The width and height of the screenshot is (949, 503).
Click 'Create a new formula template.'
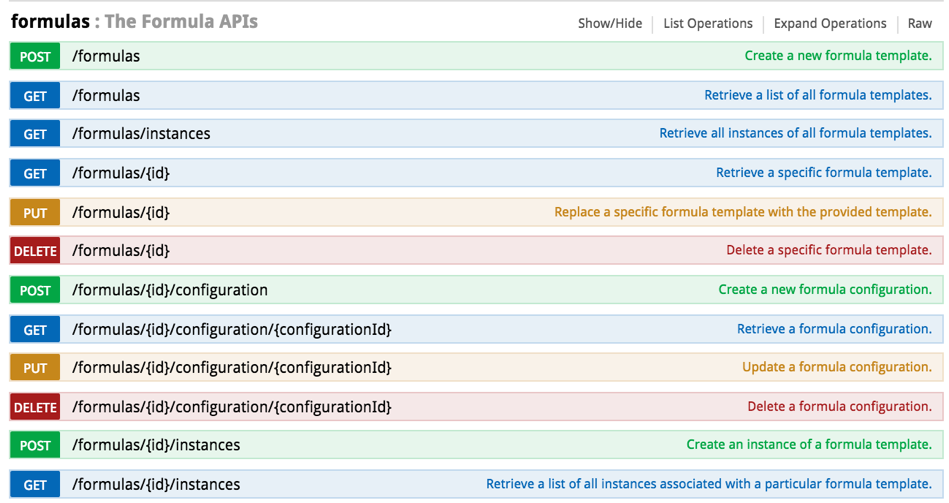838,56
